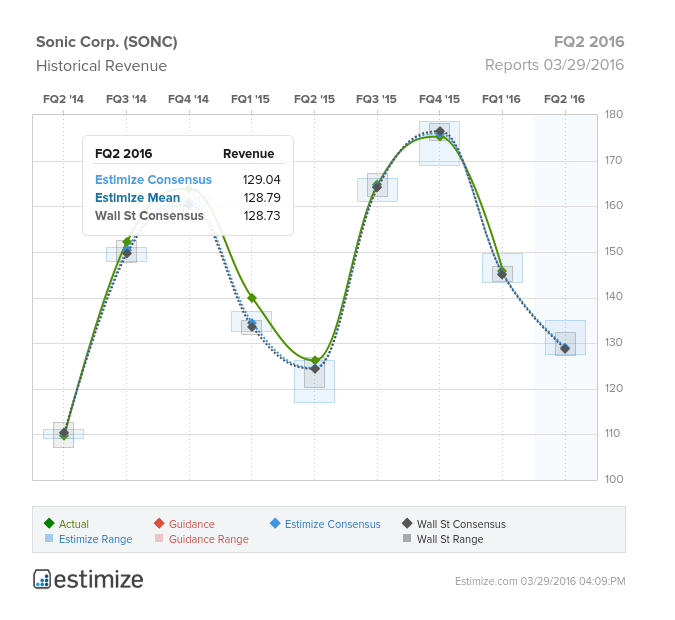The width and height of the screenshot is (675, 620).
Task: Click the FQ3 '14 gray consensus marker
Action: click(x=127, y=253)
